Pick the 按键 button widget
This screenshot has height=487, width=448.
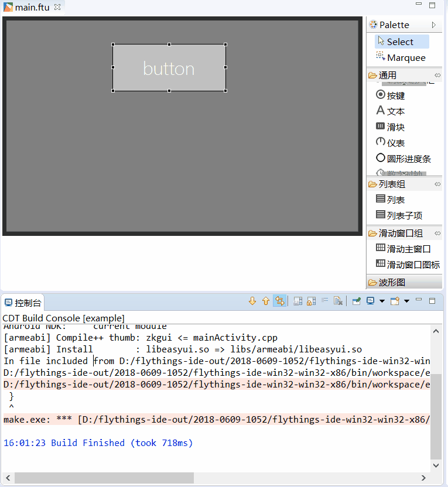391,95
